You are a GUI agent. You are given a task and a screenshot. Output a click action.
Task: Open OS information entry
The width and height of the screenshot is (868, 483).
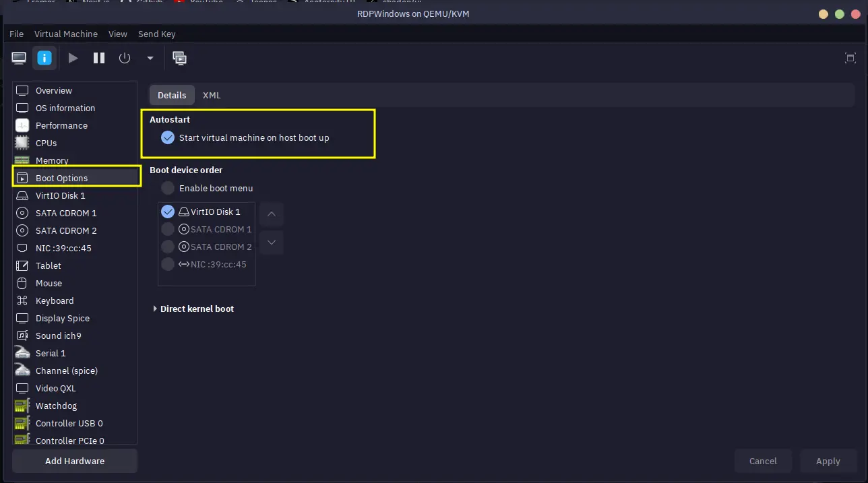75,108
